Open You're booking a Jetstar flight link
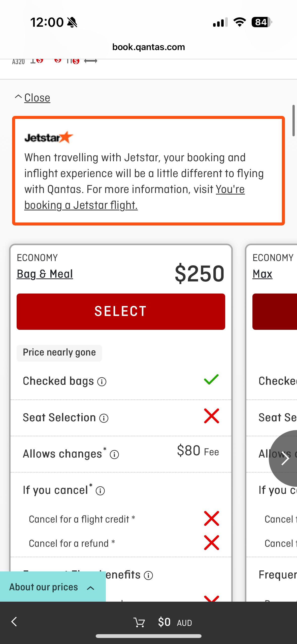This screenshot has width=297, height=644. click(x=135, y=197)
